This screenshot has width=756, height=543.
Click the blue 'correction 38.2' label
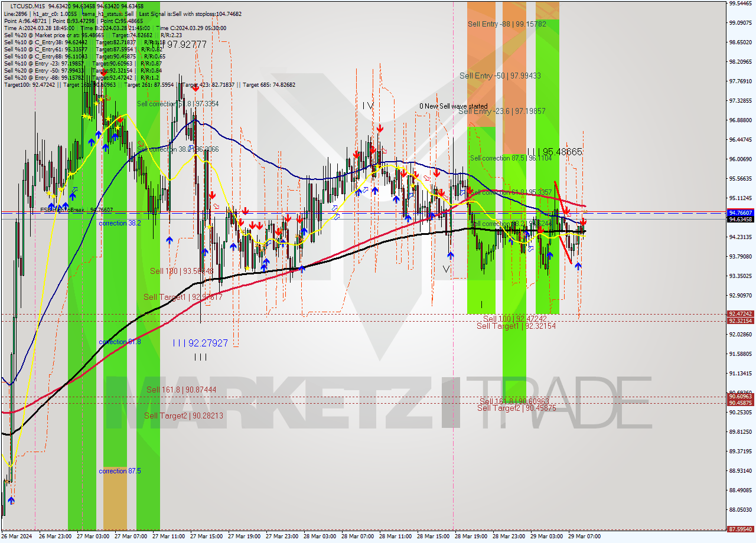pos(120,223)
